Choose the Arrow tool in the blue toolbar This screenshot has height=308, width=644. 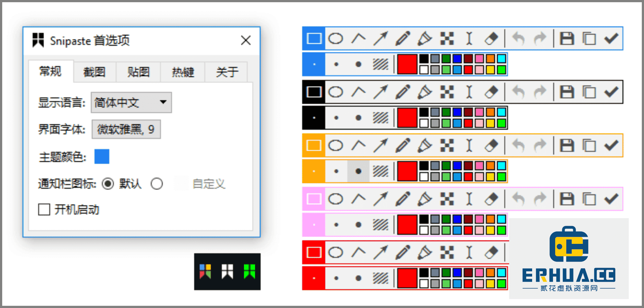click(381, 38)
